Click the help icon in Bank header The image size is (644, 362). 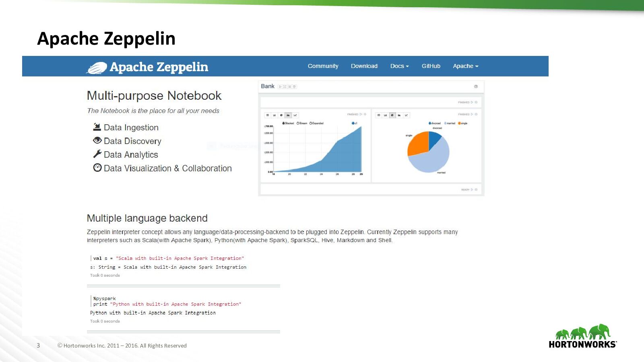pyautogui.click(x=476, y=86)
